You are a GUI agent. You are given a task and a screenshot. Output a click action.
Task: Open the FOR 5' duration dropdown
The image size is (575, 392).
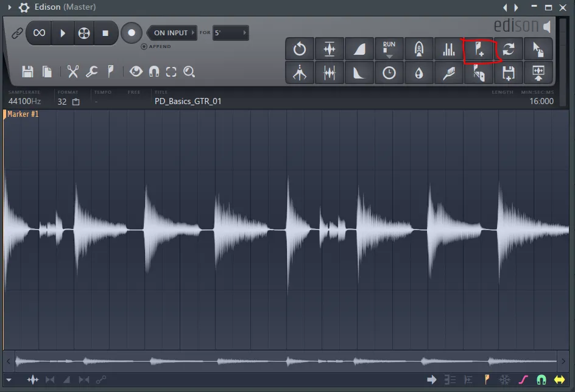(x=231, y=33)
